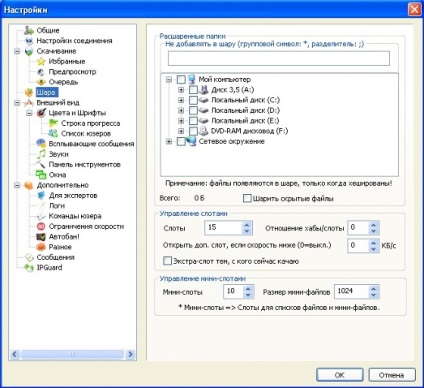Viewport: 424px width, 388px height.
Task: Click the Разное icon
Action: click(41, 247)
